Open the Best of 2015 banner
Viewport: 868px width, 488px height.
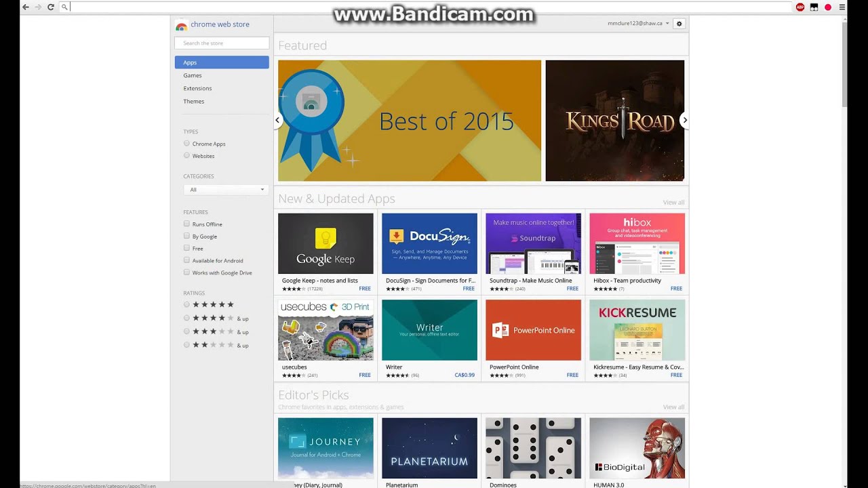coord(410,121)
